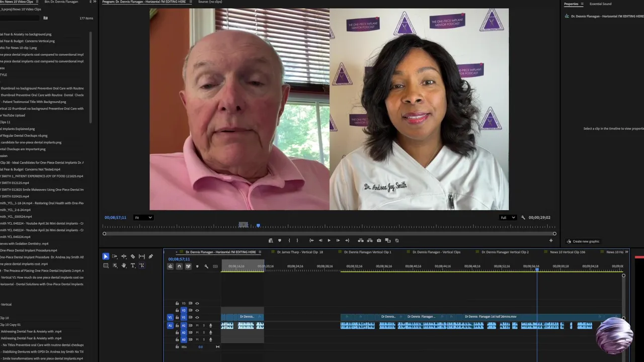
Task: Close the Horizontal I'M EDITING HERE sequence tab
Action: [177, 252]
